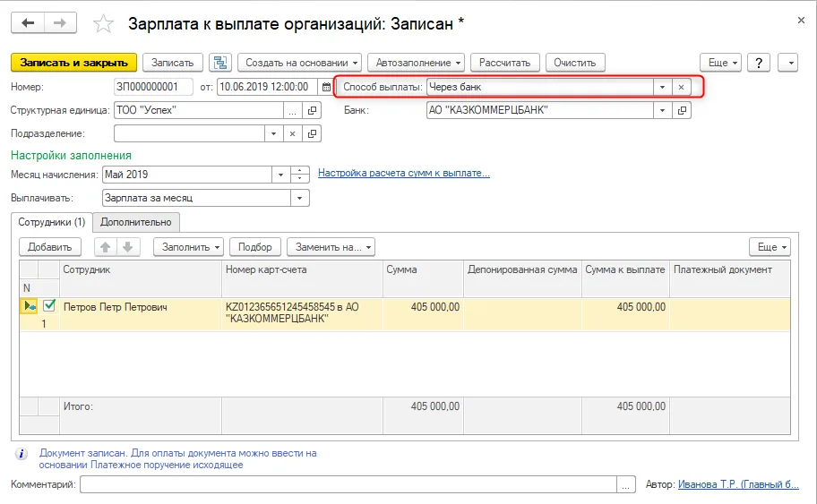Viewport: 817px width, 504px height.
Task: Focus the Номер field ЗП000000001
Action: tap(153, 87)
